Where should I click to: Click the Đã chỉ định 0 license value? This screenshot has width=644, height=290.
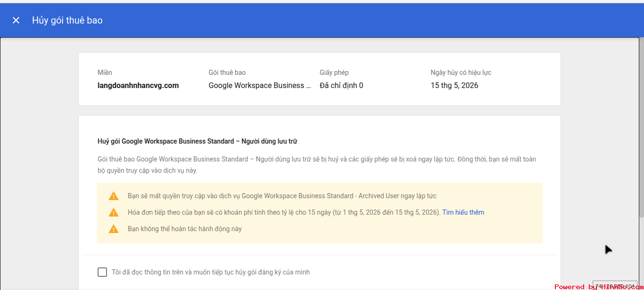pyautogui.click(x=341, y=86)
